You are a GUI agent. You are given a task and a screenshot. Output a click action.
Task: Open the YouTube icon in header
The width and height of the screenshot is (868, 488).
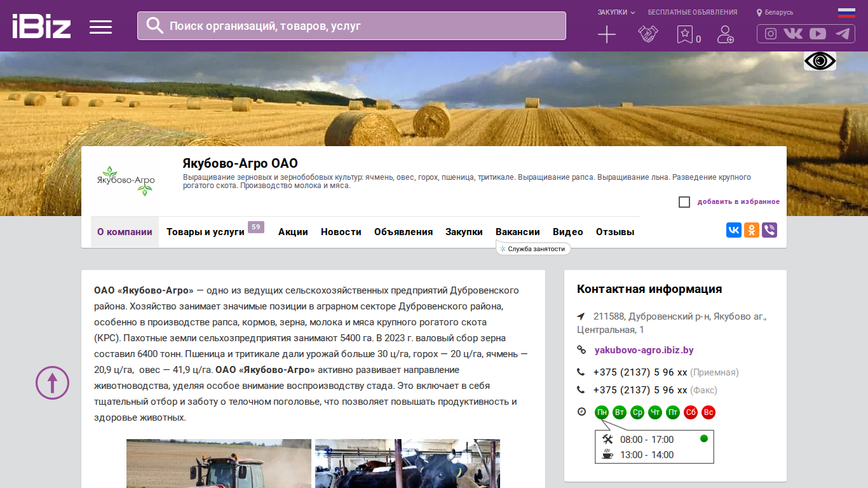pos(818,34)
